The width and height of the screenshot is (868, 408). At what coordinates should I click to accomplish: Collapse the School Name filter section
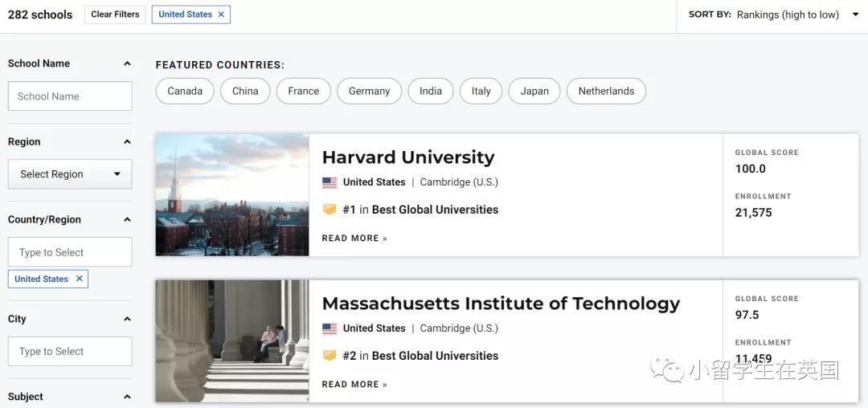point(127,63)
